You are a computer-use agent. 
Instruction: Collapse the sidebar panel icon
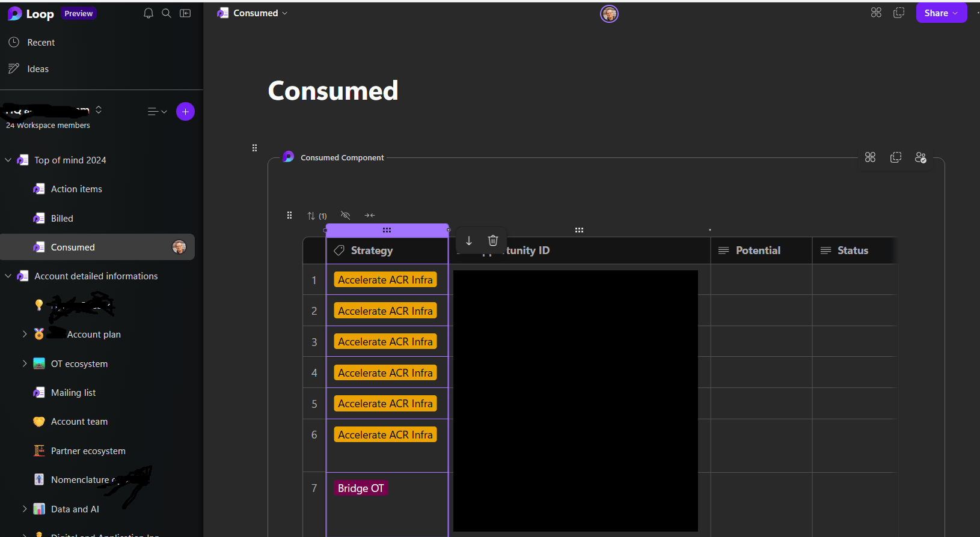[185, 13]
